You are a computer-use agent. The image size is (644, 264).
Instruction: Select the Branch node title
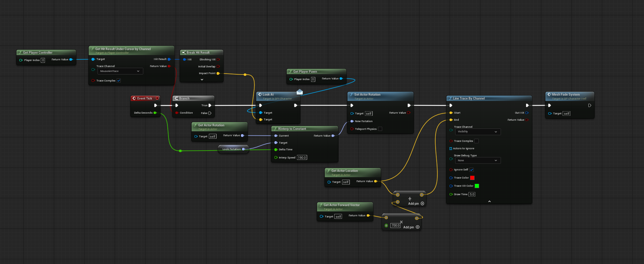(x=184, y=98)
